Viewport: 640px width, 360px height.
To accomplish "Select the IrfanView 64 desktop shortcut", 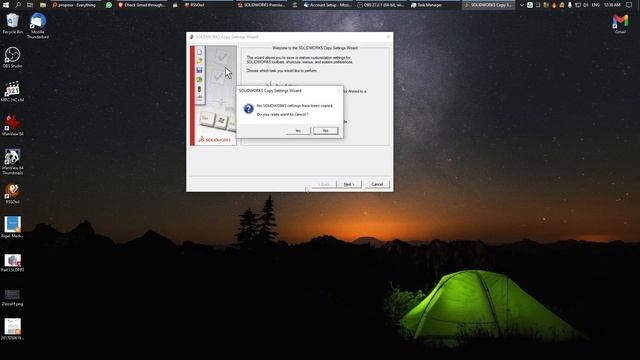I will pos(12,125).
